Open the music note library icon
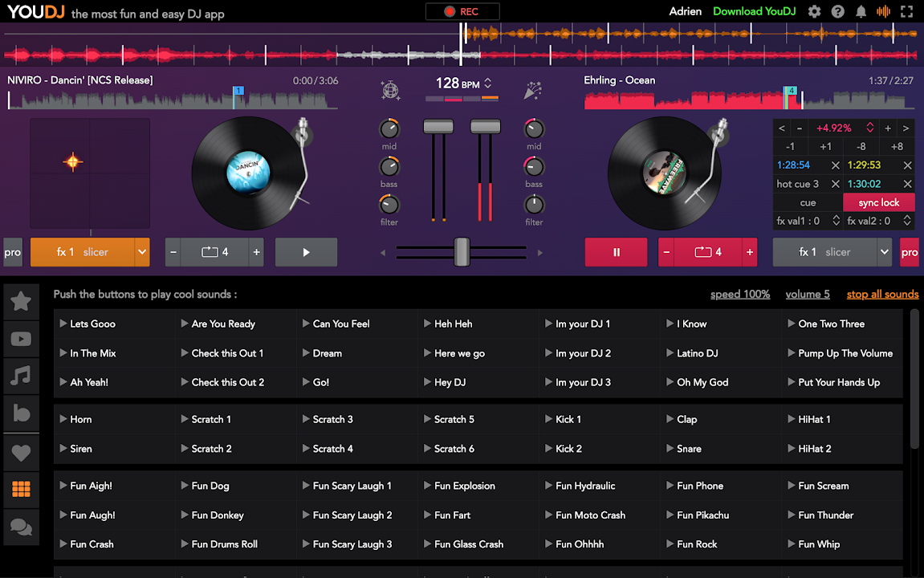924x578 pixels. click(x=21, y=376)
